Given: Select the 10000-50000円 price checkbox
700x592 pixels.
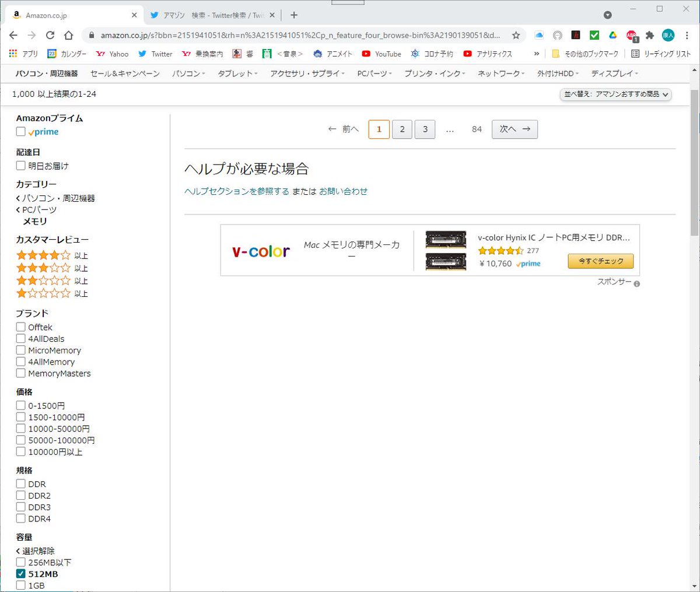Looking at the screenshot, I should pos(21,429).
